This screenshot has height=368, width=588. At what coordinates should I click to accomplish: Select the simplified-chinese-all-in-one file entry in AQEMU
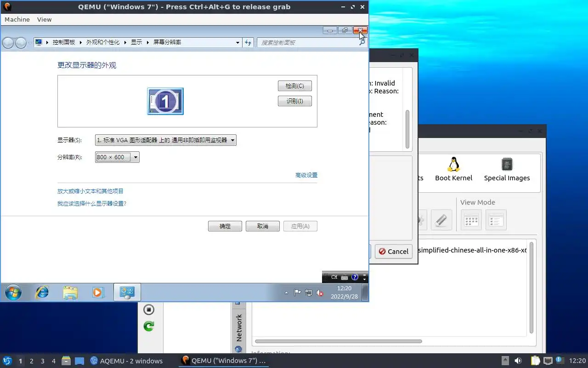click(x=472, y=250)
